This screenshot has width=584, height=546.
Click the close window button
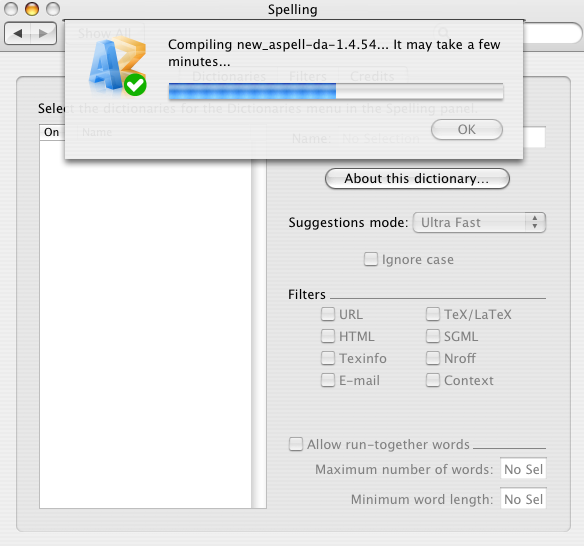[11, 9]
